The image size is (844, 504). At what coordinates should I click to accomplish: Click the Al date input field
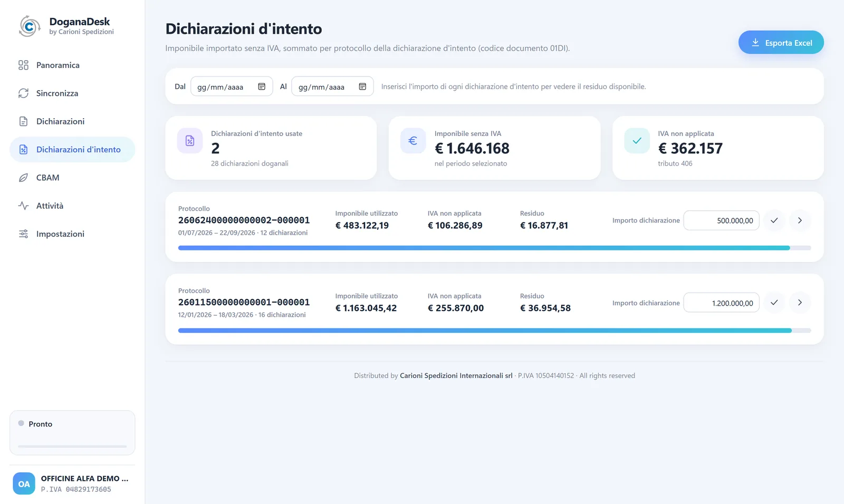pyautogui.click(x=332, y=86)
